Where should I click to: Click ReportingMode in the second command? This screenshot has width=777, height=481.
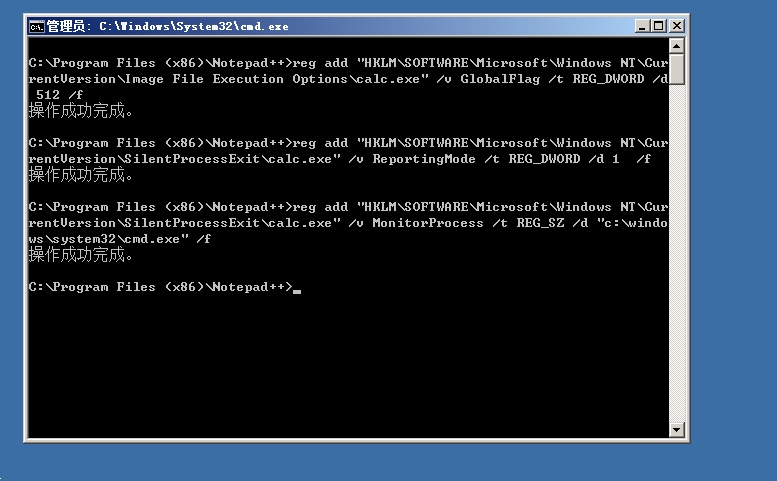424,159
